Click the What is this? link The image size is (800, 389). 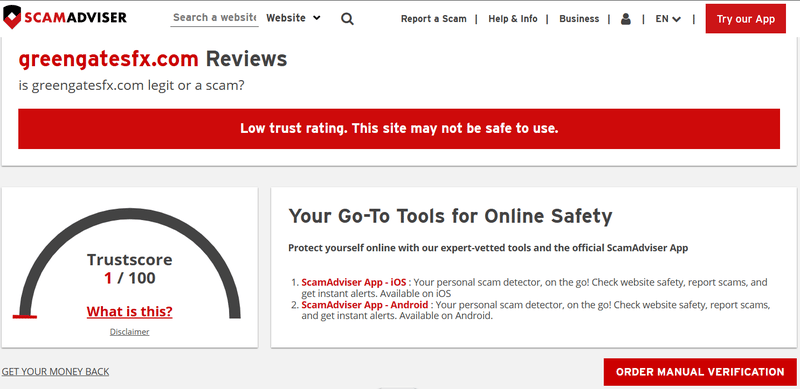click(x=130, y=311)
